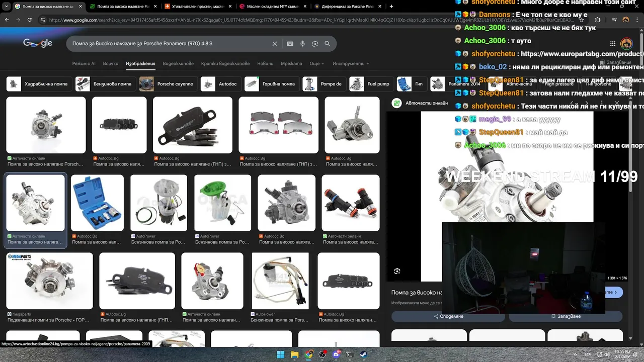Open the Windows Start menu
Viewport: 644px width, 362px height.
click(x=280, y=354)
